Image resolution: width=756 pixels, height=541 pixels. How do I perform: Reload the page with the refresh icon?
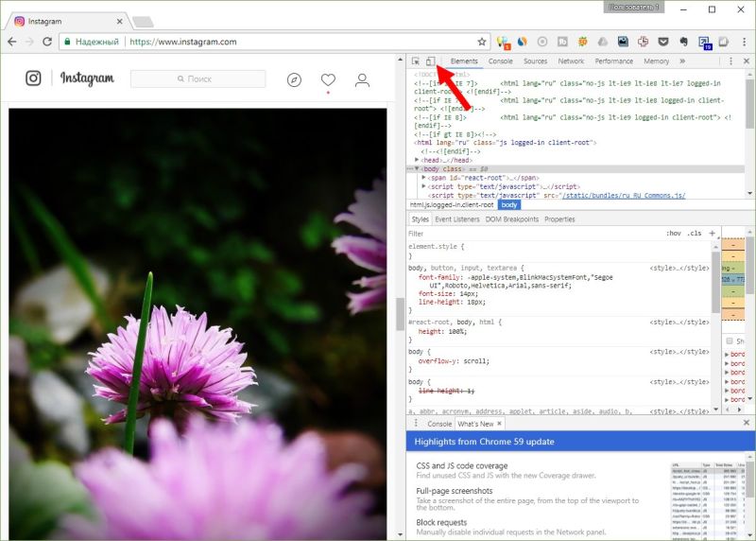47,42
